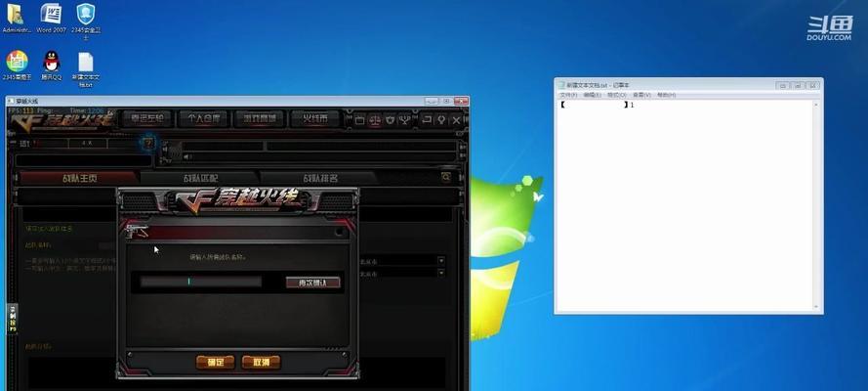Open the Notepad 帮助(H) Help menu
Viewport: 868px width, 391px height.
(x=666, y=95)
